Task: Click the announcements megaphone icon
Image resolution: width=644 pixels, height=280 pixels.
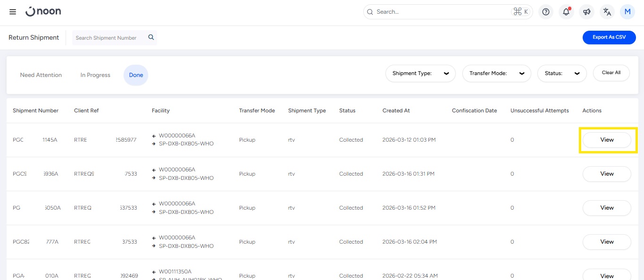Action: click(586, 12)
